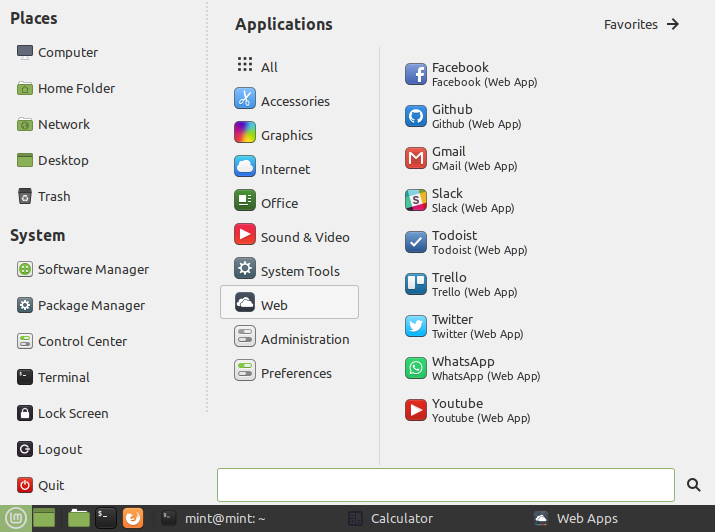Launch the Github web app icon
This screenshot has width=715, height=532.
click(x=415, y=116)
